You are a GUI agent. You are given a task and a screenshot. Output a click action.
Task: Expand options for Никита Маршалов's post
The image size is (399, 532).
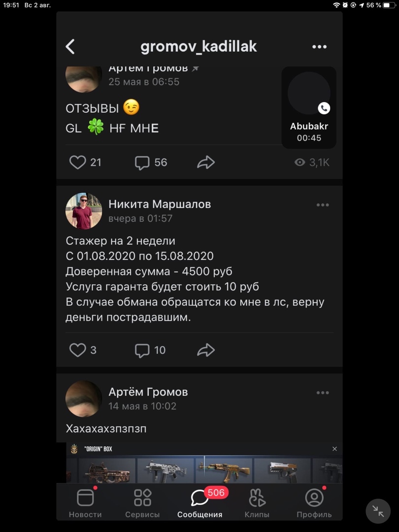click(x=323, y=205)
